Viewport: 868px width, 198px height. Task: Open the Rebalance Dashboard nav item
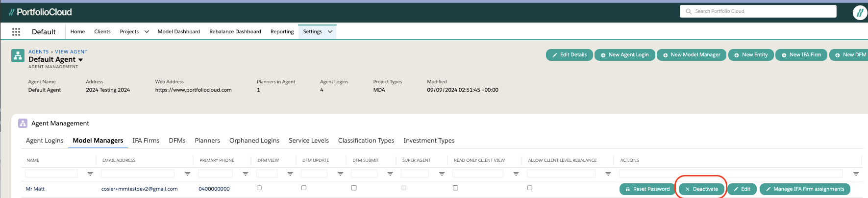click(x=235, y=32)
